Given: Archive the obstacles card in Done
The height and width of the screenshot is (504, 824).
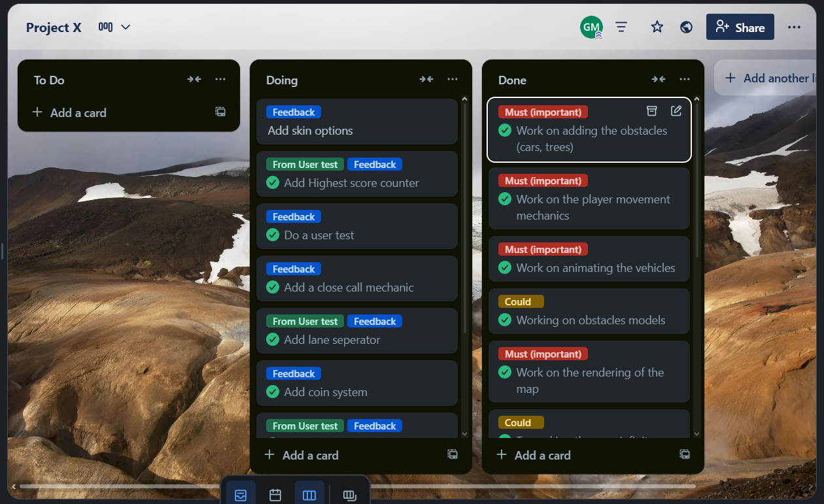Looking at the screenshot, I should coord(651,111).
